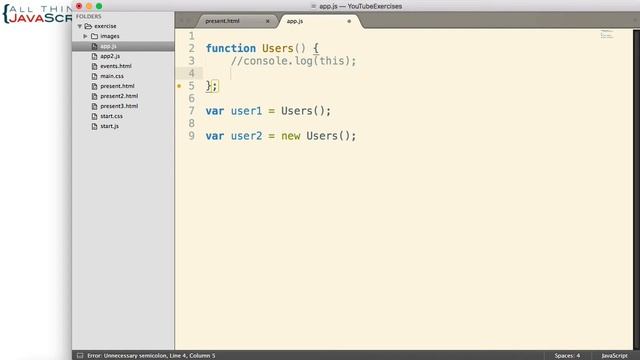Click line number 2 in gutter

[191, 49]
